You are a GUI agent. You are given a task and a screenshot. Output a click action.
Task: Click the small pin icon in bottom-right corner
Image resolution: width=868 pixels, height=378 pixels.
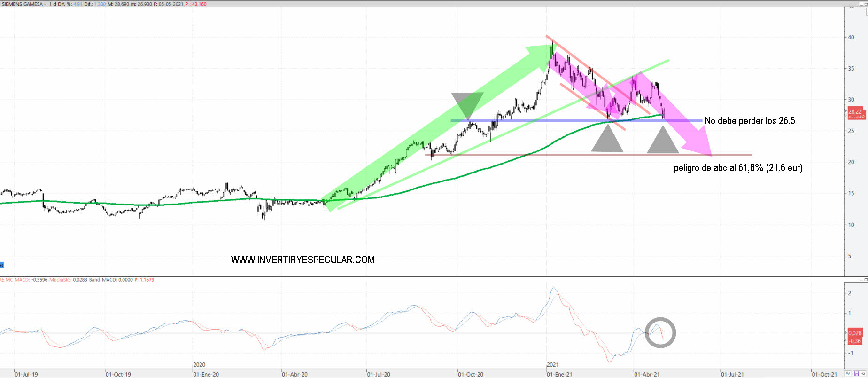tap(864, 374)
